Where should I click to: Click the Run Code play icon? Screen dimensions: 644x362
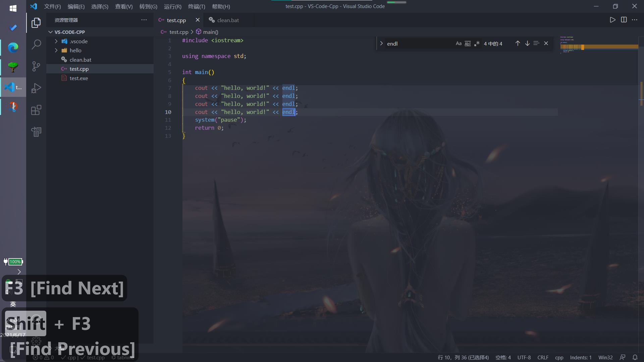[x=612, y=20]
